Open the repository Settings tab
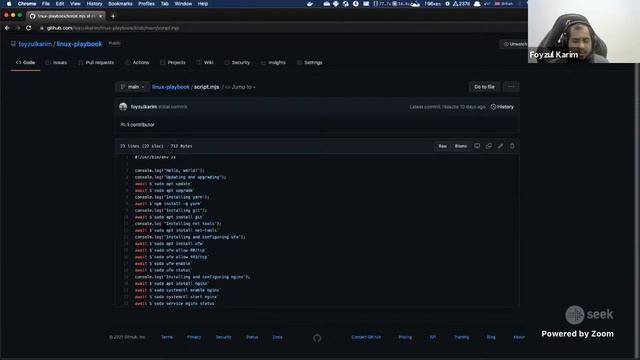 [310, 62]
